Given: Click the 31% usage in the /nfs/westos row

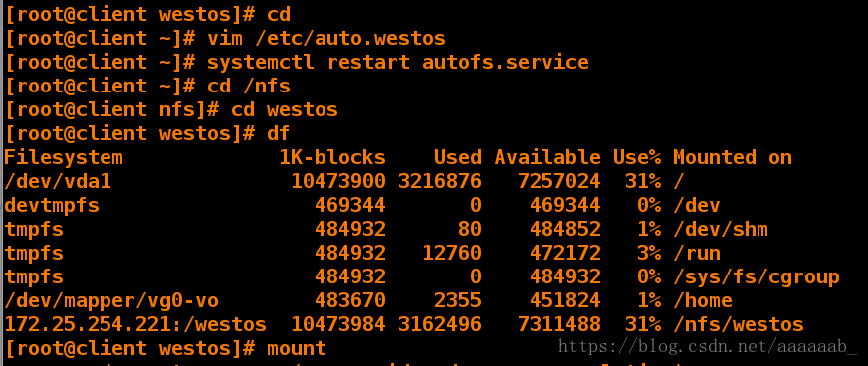Looking at the screenshot, I should coord(643,324).
